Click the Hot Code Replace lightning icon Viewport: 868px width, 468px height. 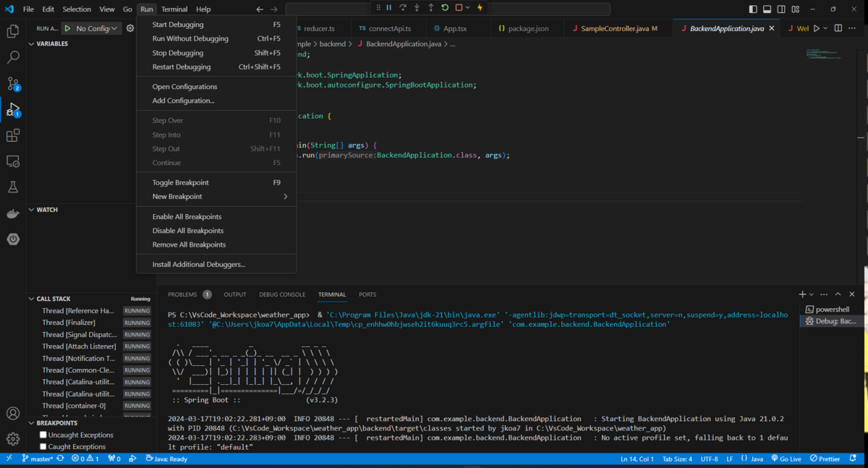point(479,8)
